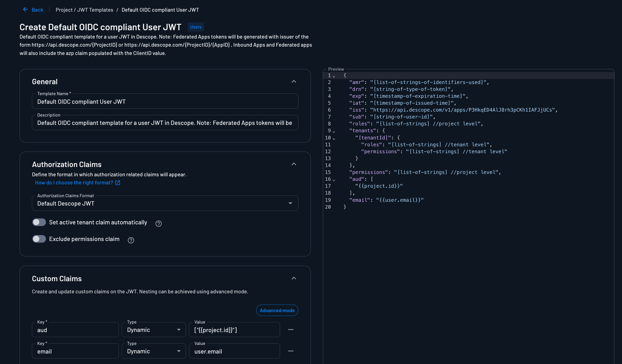Click the "amr" line in preview
The height and width of the screenshot is (364, 622).
(x=419, y=82)
